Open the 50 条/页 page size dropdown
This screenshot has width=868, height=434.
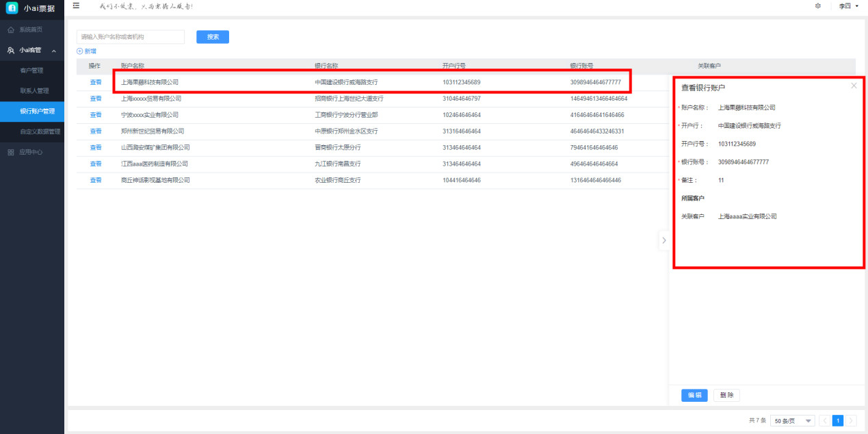point(793,421)
